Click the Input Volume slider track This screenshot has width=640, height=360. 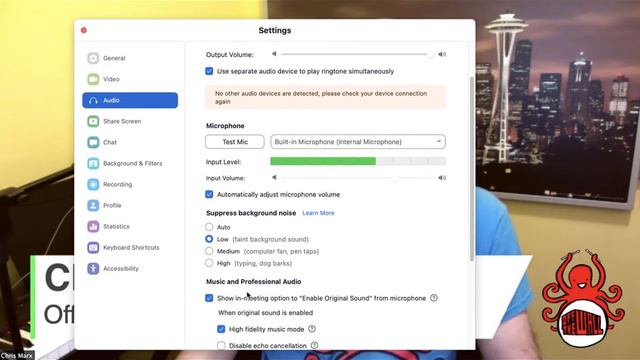click(357, 178)
